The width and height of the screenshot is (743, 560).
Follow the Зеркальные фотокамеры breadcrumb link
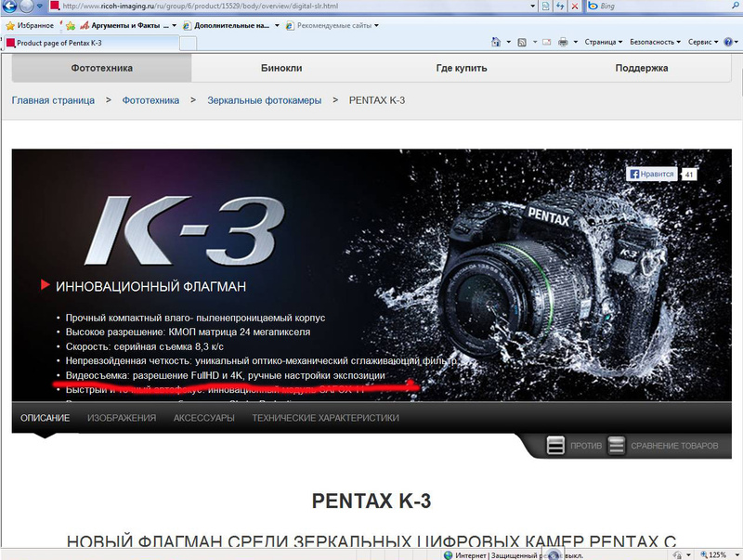[x=265, y=100]
